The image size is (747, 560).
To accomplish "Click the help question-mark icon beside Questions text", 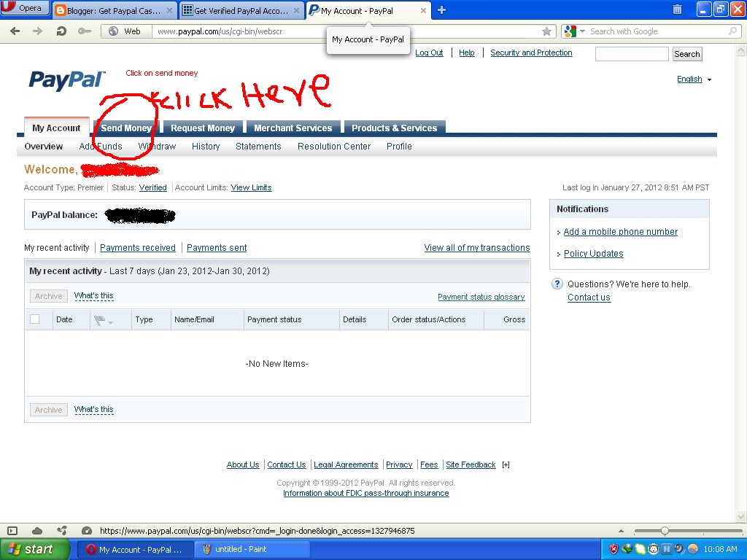I will coord(557,284).
